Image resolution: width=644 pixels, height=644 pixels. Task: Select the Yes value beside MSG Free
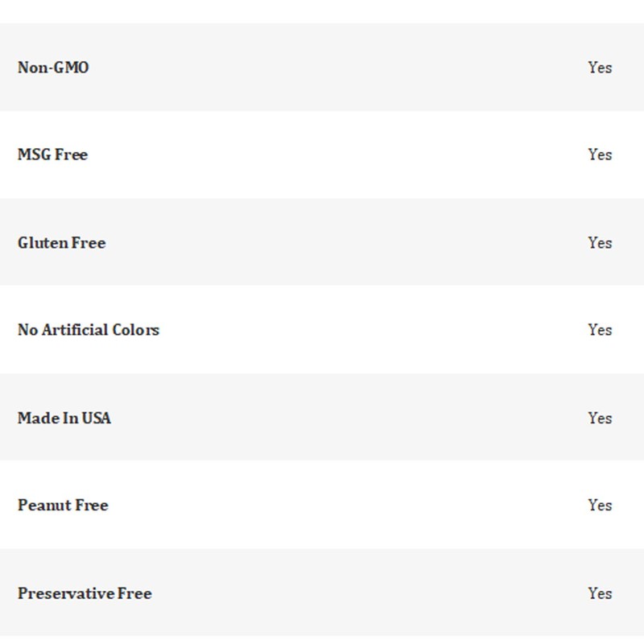[600, 155]
